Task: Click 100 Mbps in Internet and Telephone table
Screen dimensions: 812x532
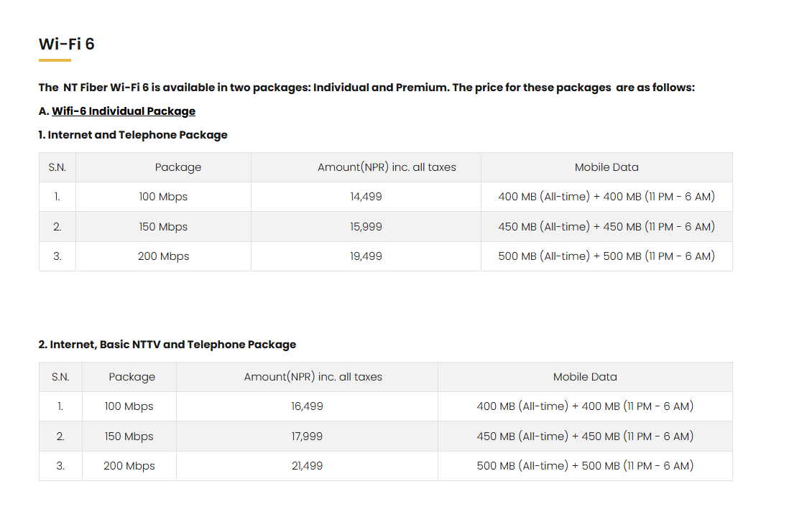Action: point(163,197)
